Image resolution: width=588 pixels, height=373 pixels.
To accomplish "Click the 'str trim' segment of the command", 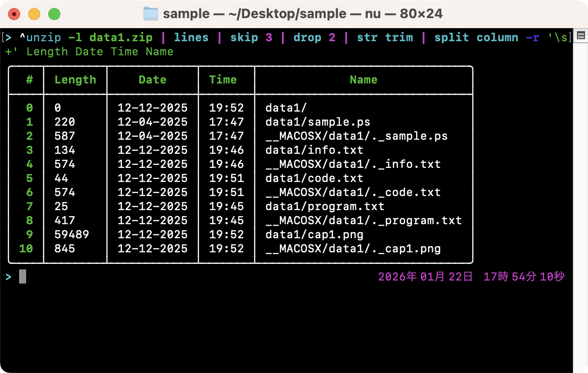I will coord(385,37).
